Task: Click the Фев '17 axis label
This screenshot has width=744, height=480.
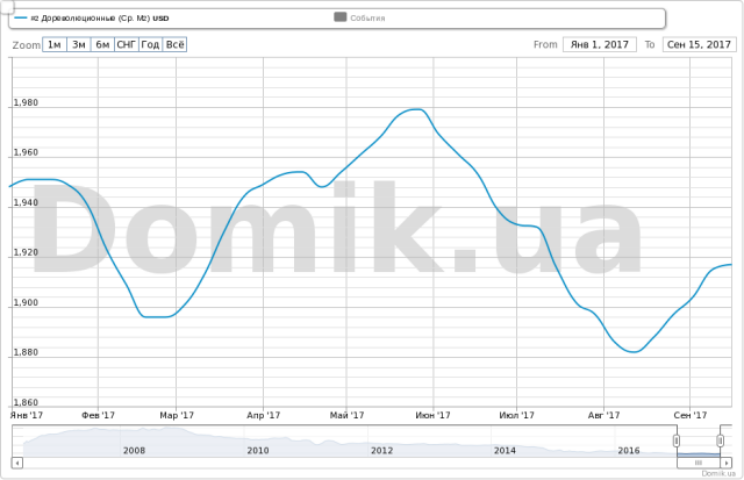Action: pyautogui.click(x=98, y=415)
